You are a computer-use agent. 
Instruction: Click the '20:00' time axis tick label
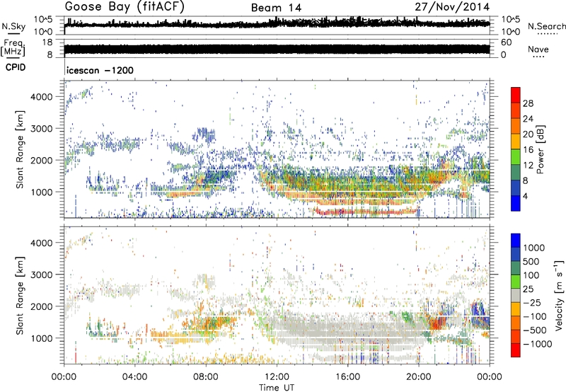419,377
